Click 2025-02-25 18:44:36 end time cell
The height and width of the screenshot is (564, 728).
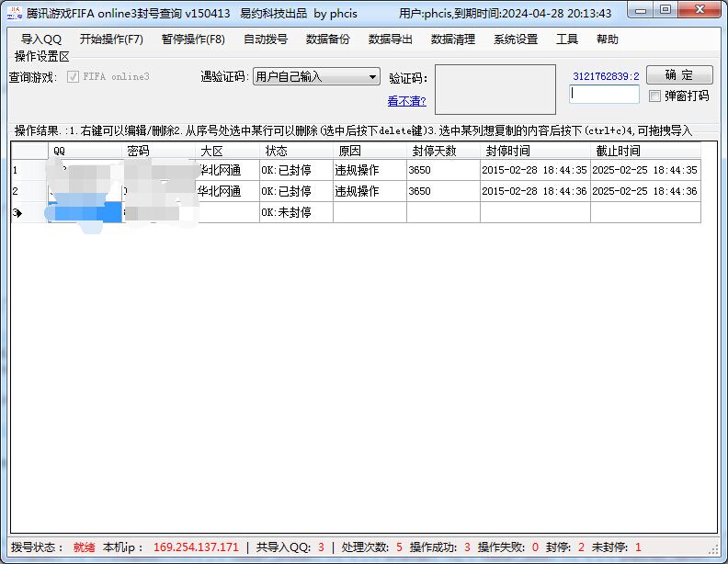tap(645, 191)
